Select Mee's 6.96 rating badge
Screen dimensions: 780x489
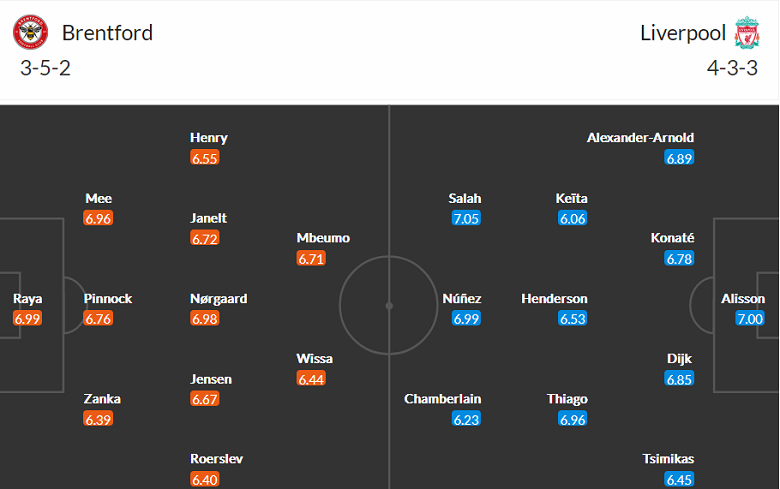99,219
